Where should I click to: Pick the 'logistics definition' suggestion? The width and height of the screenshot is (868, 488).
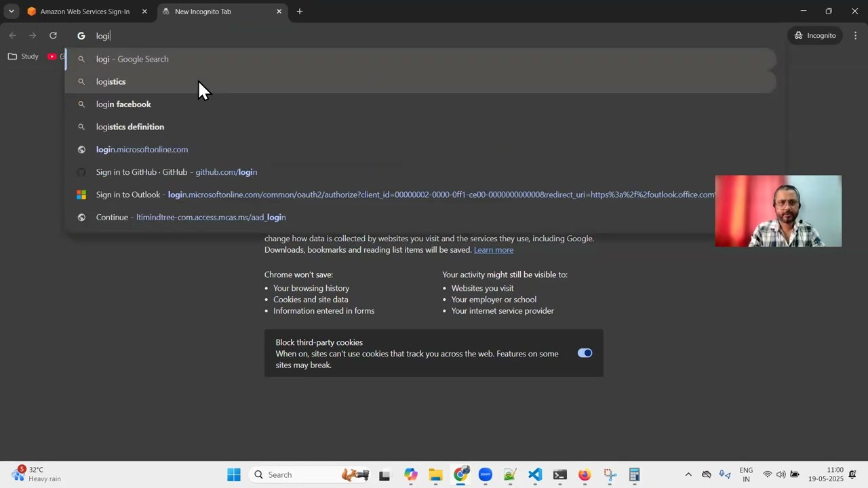pos(420,127)
